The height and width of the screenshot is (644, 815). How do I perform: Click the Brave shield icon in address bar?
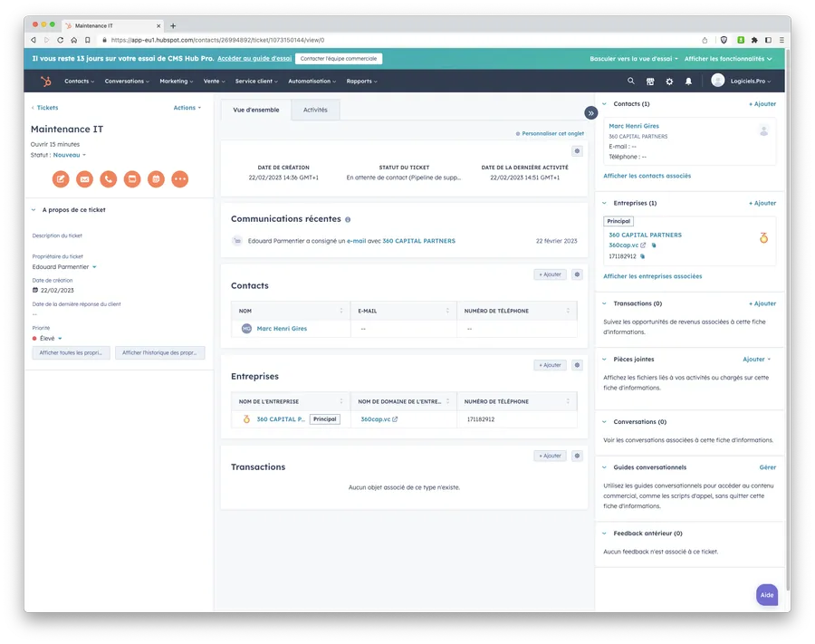click(x=724, y=40)
